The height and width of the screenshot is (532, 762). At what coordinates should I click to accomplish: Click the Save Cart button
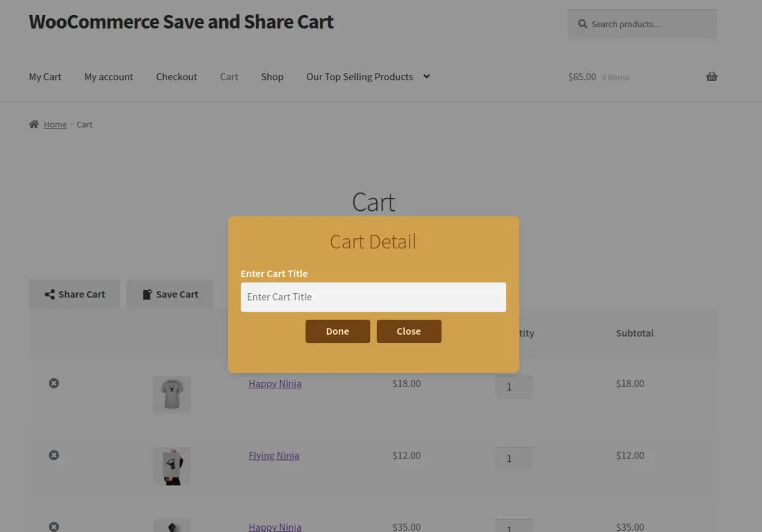[170, 295]
